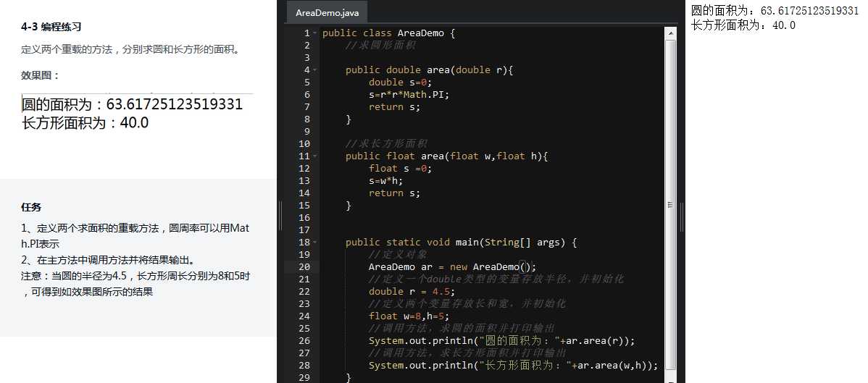The width and height of the screenshot is (868, 383).
Task: Click the heading "4-3 编程练习"
Action: click(51, 27)
